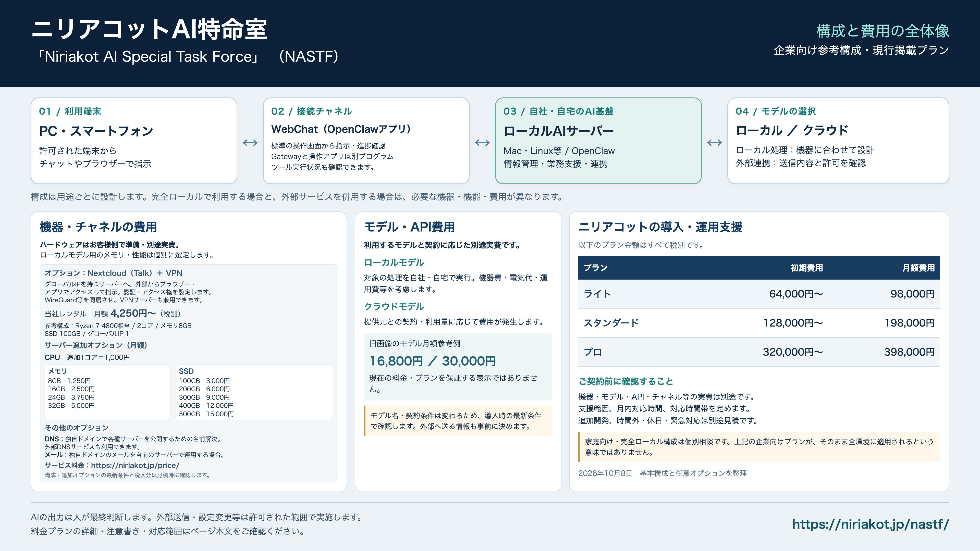This screenshot has width=980, height=551.
Task: Click the スタンダード plan name
Action: [611, 323]
